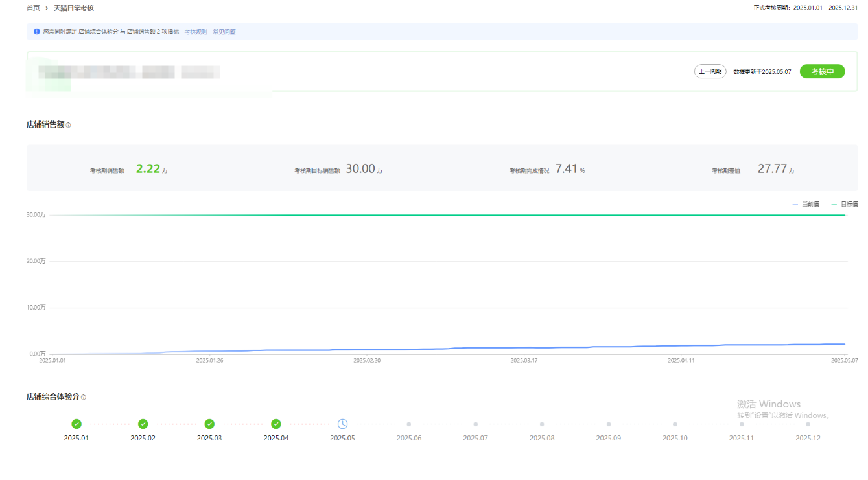The width and height of the screenshot is (868, 480).
Task: Toggle the 目标值 series in chart legend
Action: (845, 204)
